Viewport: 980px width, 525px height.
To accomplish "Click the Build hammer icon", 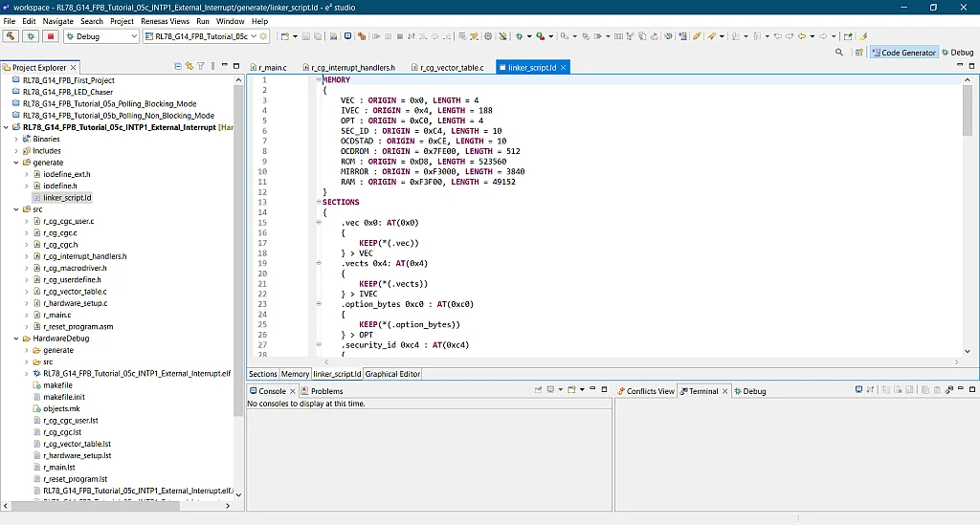I will click(x=11, y=36).
